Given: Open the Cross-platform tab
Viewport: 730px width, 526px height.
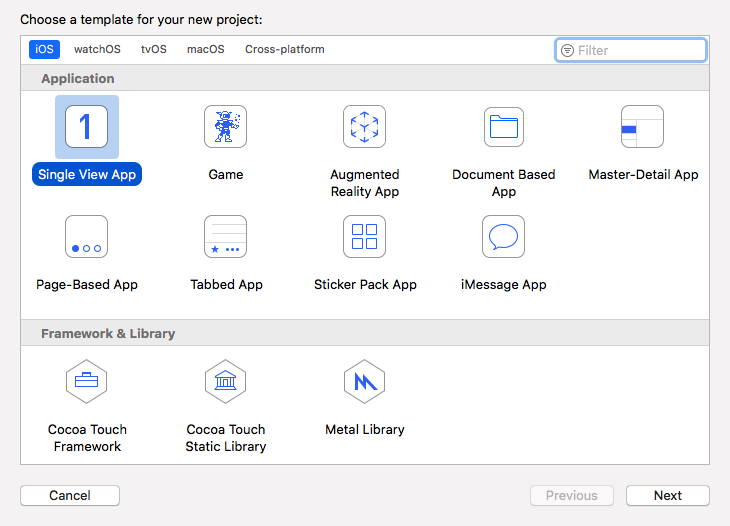Looking at the screenshot, I should (285, 49).
